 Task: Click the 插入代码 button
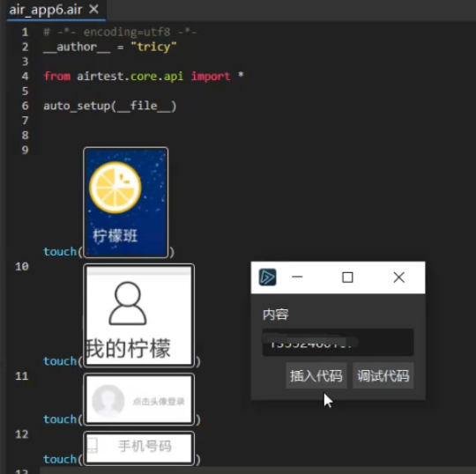[x=316, y=375]
